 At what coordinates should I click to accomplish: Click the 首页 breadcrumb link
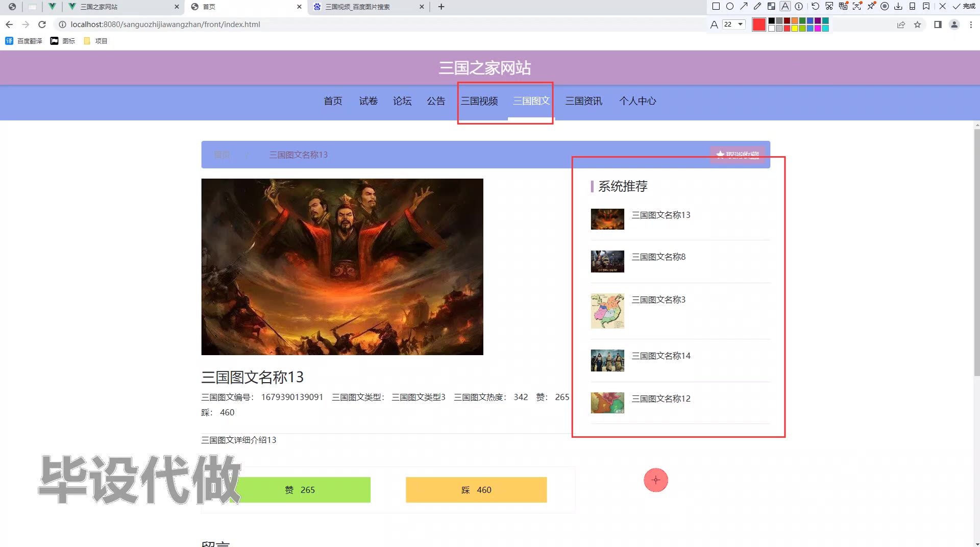(x=222, y=155)
